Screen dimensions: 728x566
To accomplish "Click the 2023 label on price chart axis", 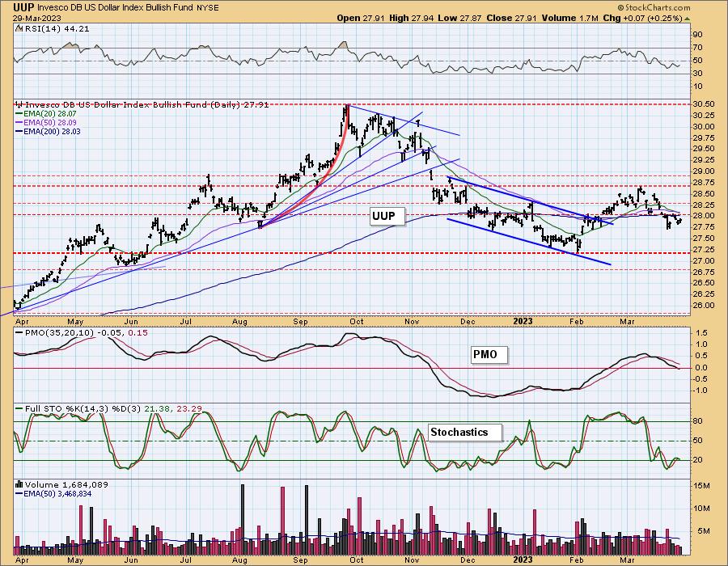I will [523, 321].
